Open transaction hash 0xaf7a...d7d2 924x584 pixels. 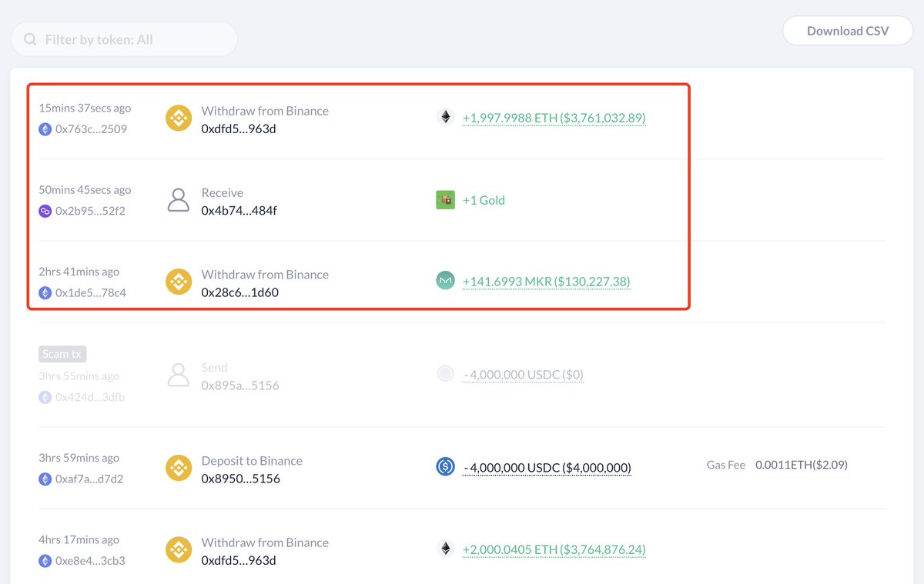(89, 479)
